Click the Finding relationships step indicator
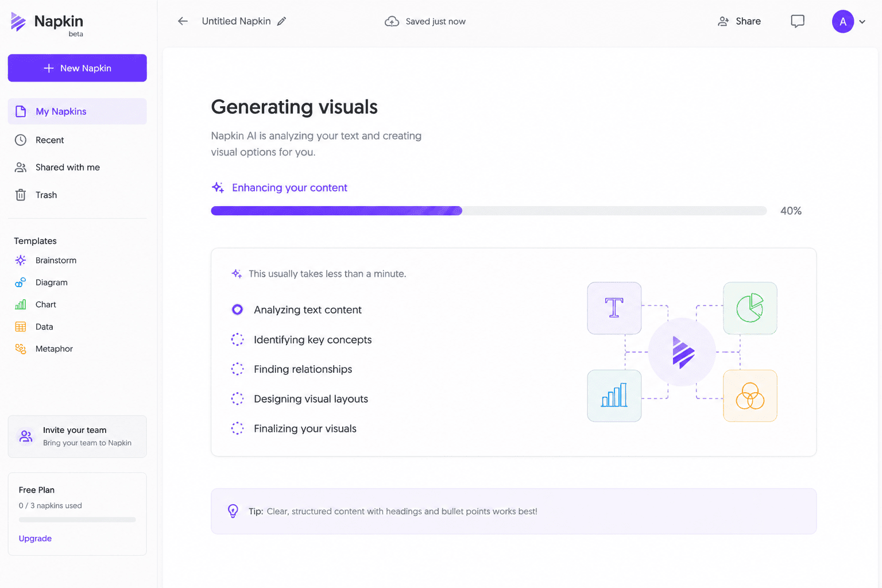 point(237,369)
